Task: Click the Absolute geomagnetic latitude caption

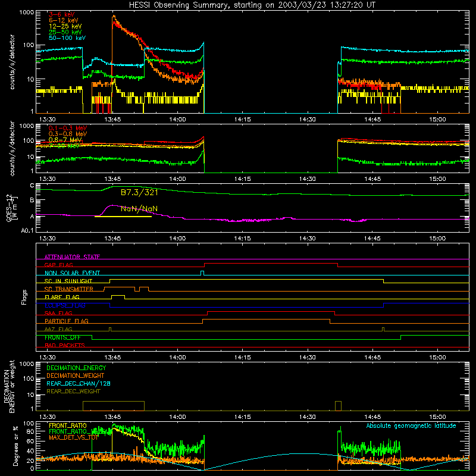Action: [411, 425]
